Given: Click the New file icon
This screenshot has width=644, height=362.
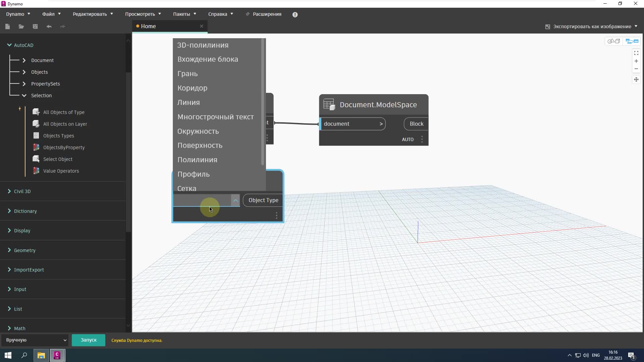Looking at the screenshot, I should (x=8, y=26).
